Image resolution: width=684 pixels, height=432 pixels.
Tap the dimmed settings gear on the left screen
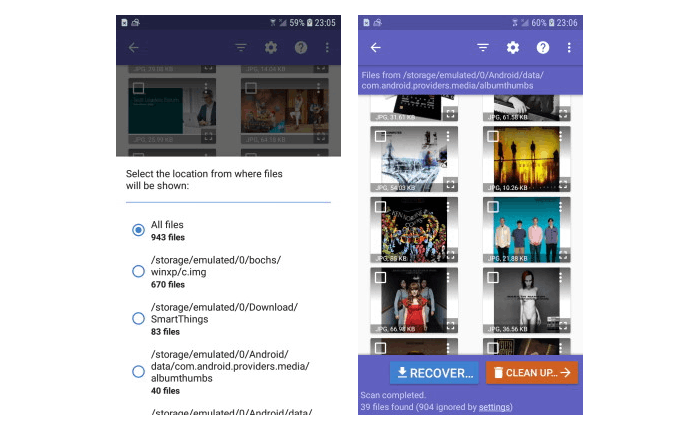click(x=271, y=48)
